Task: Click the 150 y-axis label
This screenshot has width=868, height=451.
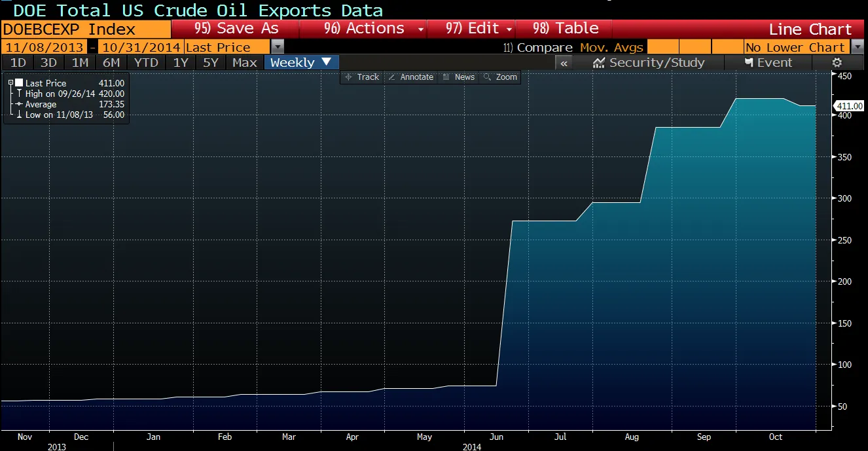Action: [844, 323]
